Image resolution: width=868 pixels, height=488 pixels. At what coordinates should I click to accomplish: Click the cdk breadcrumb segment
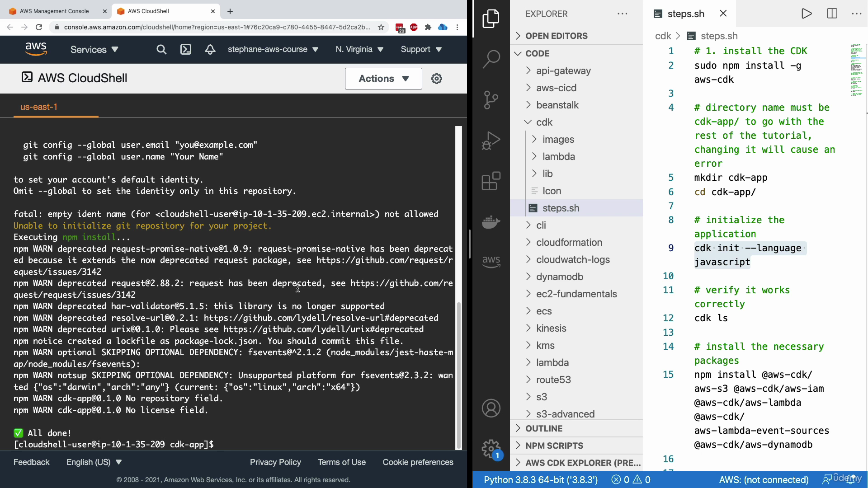pos(663,36)
